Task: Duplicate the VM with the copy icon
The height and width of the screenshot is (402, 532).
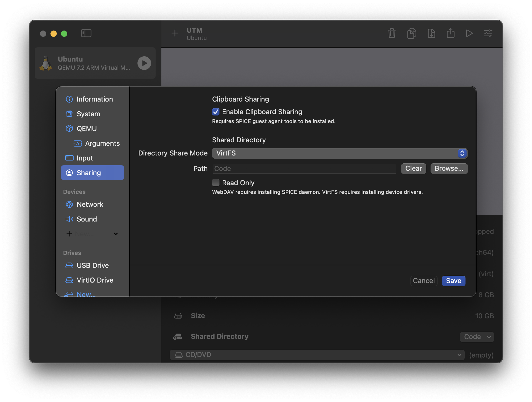Action: (412, 33)
